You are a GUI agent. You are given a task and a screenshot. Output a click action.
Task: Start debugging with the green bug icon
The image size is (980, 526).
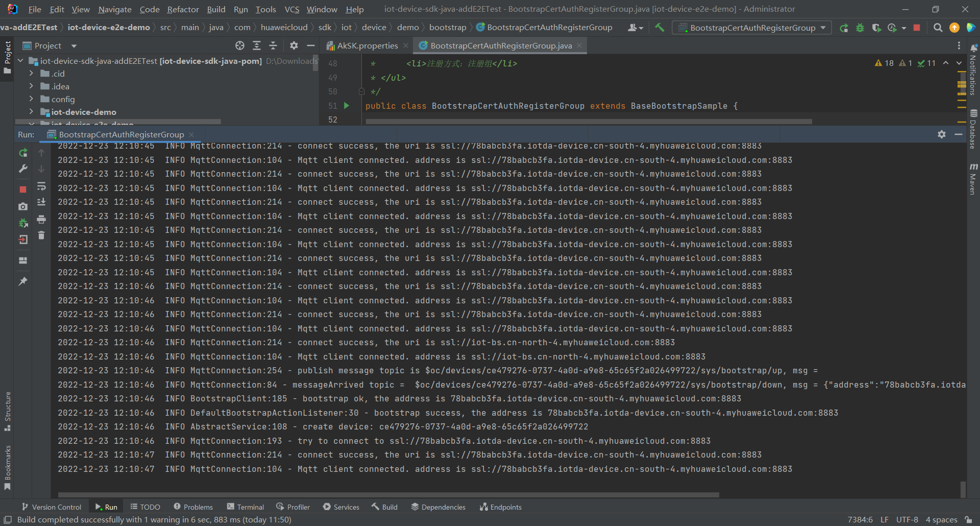tap(860, 28)
